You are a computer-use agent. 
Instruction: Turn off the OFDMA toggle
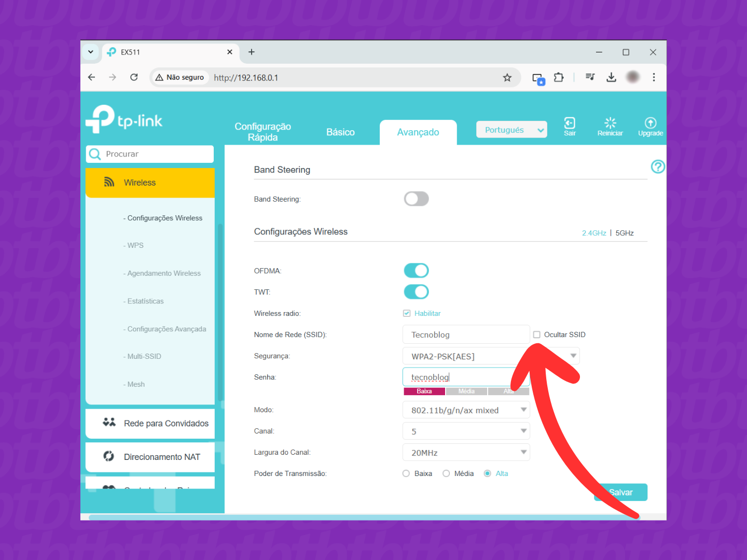tap(416, 271)
